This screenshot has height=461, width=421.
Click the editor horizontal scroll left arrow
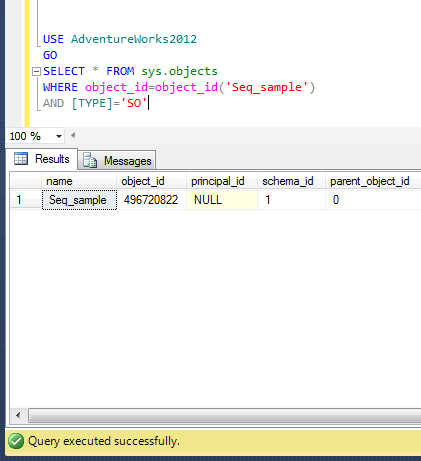73,135
